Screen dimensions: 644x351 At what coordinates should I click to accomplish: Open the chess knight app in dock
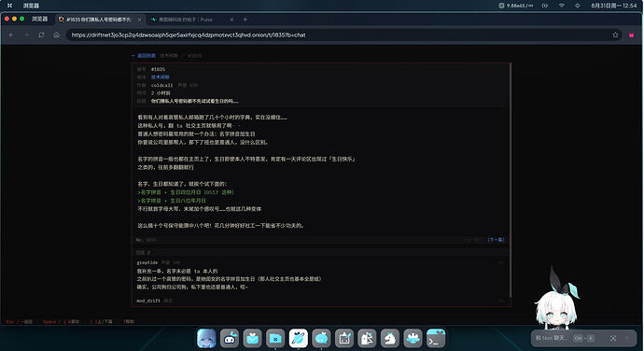[390, 339]
